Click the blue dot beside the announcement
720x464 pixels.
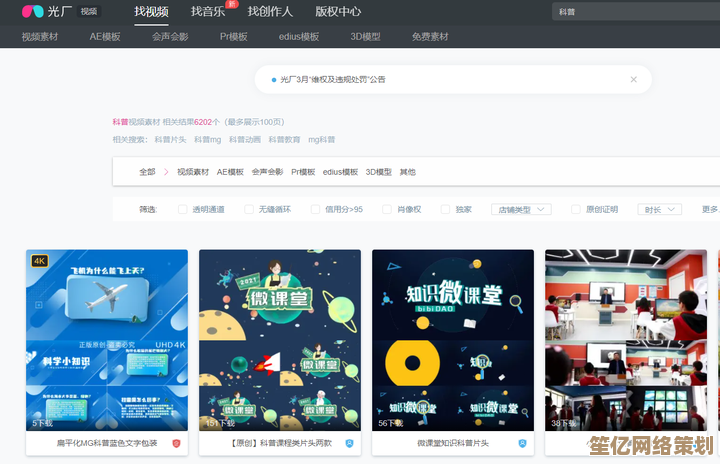pyautogui.click(x=273, y=79)
